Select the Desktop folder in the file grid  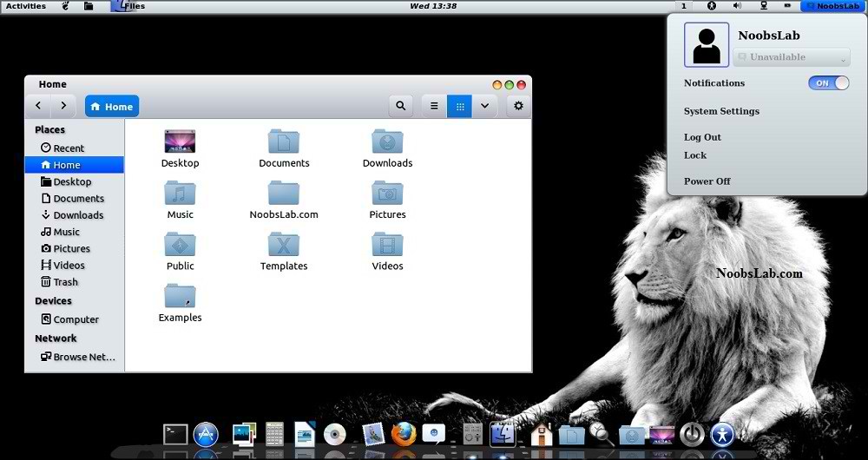[x=180, y=148]
